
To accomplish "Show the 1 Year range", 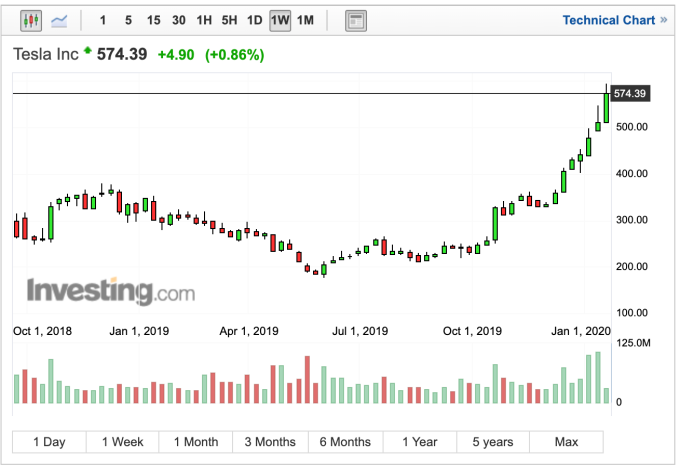I will (420, 442).
